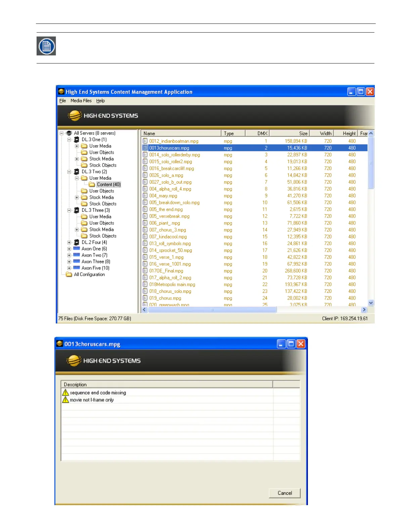Click the app icon in 0013choruscars.mpg title bar
Viewport: 411px width, 532px height.
point(60,344)
